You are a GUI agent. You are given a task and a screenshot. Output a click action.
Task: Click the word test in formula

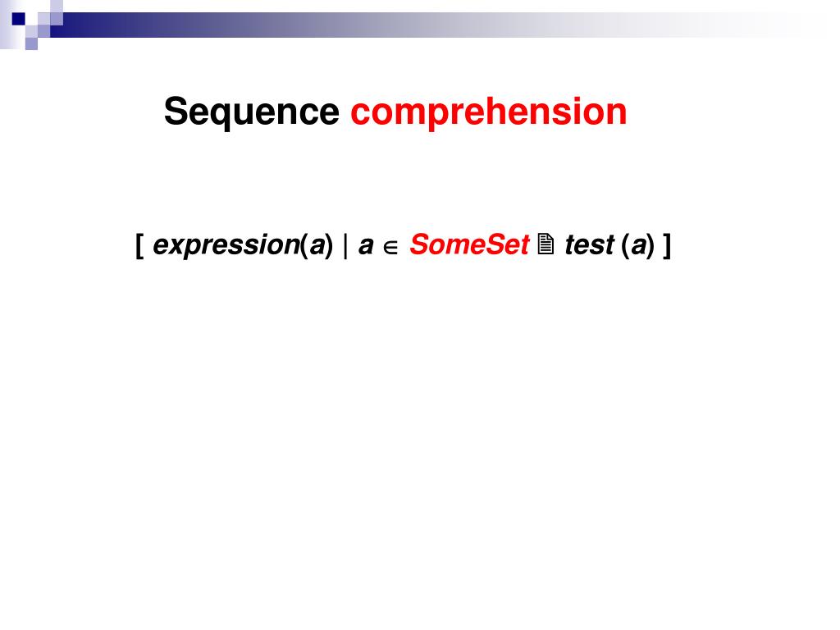tap(589, 245)
